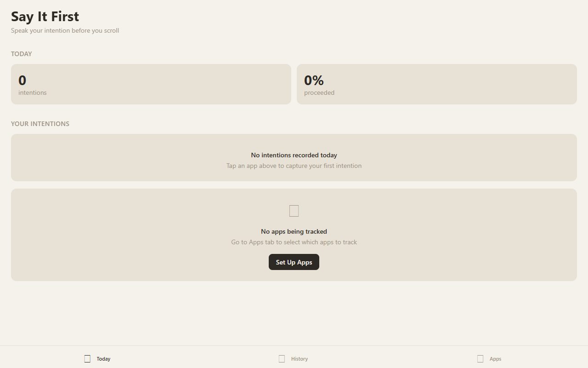Click the Apps tab icon
Image resolution: width=588 pixels, height=368 pixels.
[x=480, y=359]
